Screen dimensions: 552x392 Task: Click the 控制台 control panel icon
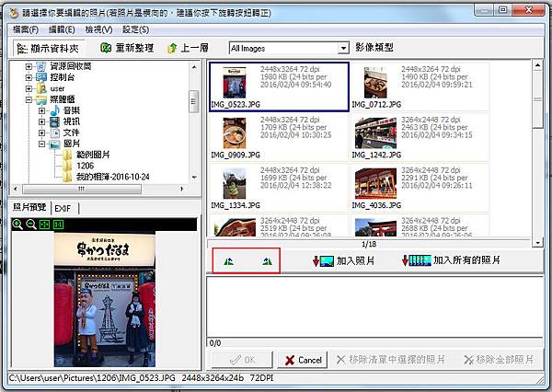point(41,77)
